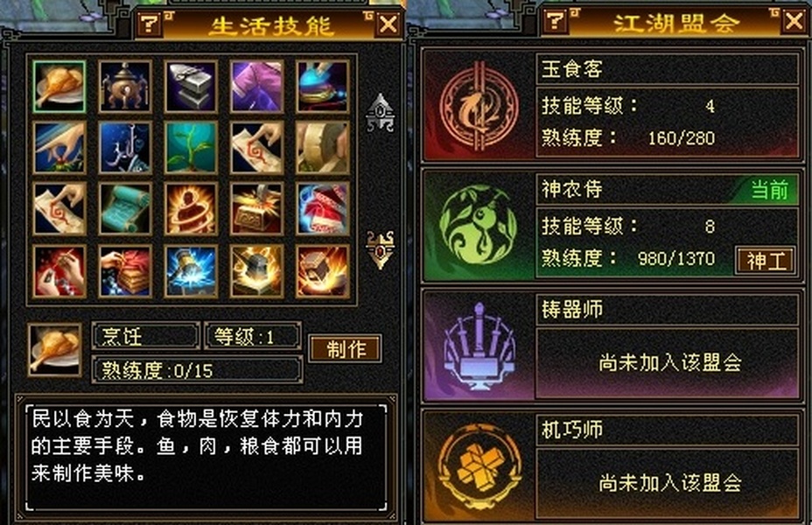
Task: Select the 铸器师 purple guild emblem
Action: tap(479, 346)
